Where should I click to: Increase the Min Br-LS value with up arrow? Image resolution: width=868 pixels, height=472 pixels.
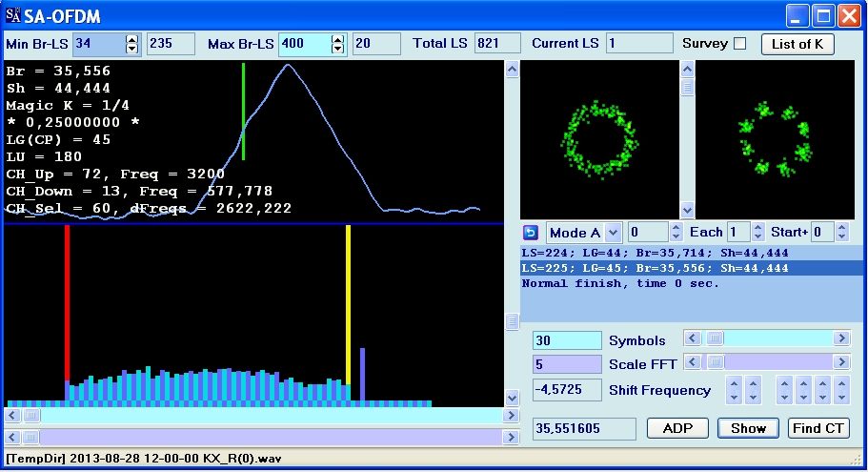click(x=131, y=39)
